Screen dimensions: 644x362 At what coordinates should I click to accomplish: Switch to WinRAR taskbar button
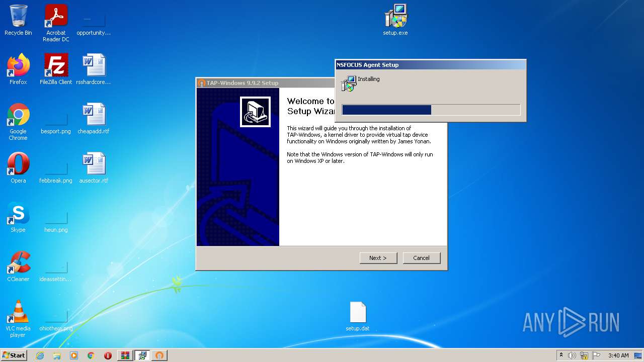pyautogui.click(x=125, y=355)
